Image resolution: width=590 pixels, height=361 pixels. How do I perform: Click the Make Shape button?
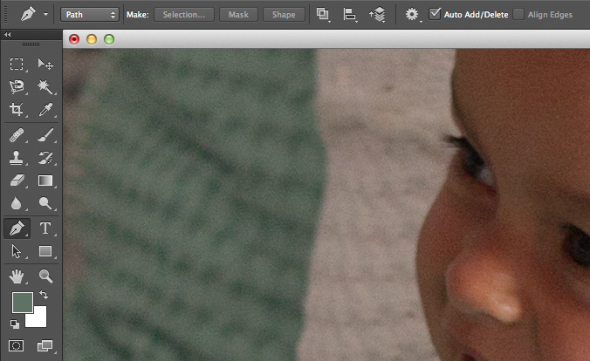[284, 15]
